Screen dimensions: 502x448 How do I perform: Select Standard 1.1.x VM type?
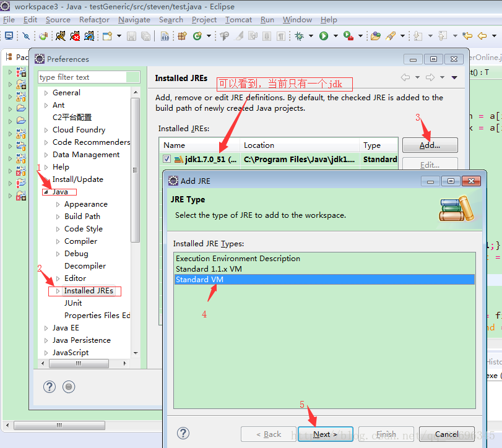click(x=324, y=269)
